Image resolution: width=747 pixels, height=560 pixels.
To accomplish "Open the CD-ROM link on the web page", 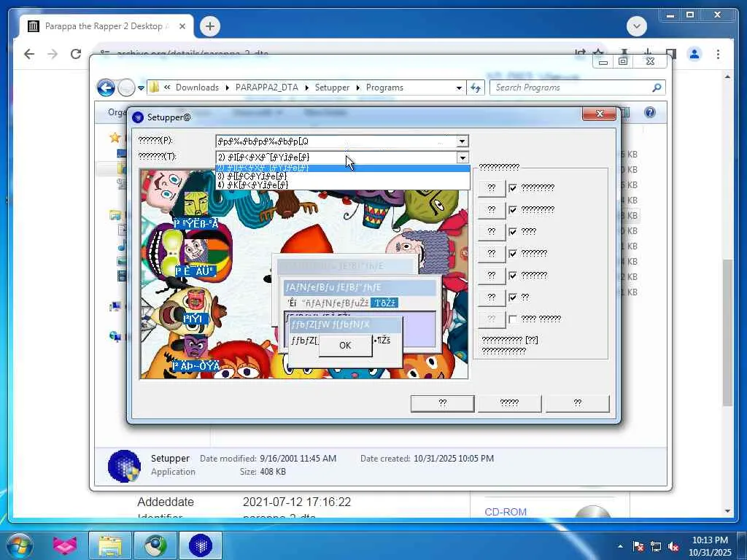I will [506, 512].
